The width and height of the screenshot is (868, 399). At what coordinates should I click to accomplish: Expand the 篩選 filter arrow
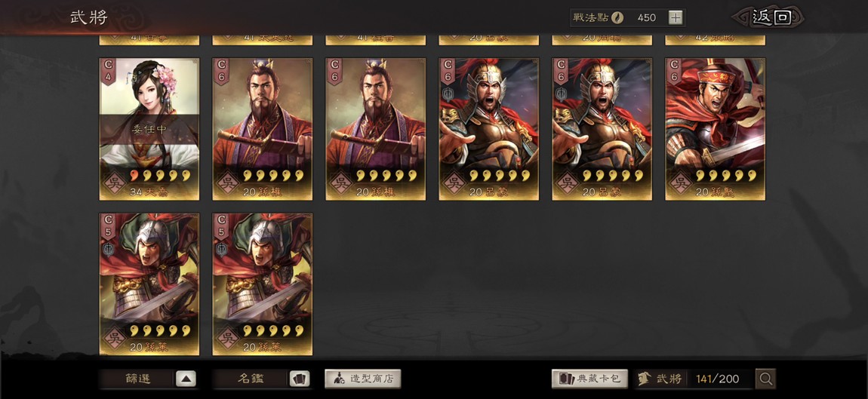pyautogui.click(x=186, y=379)
